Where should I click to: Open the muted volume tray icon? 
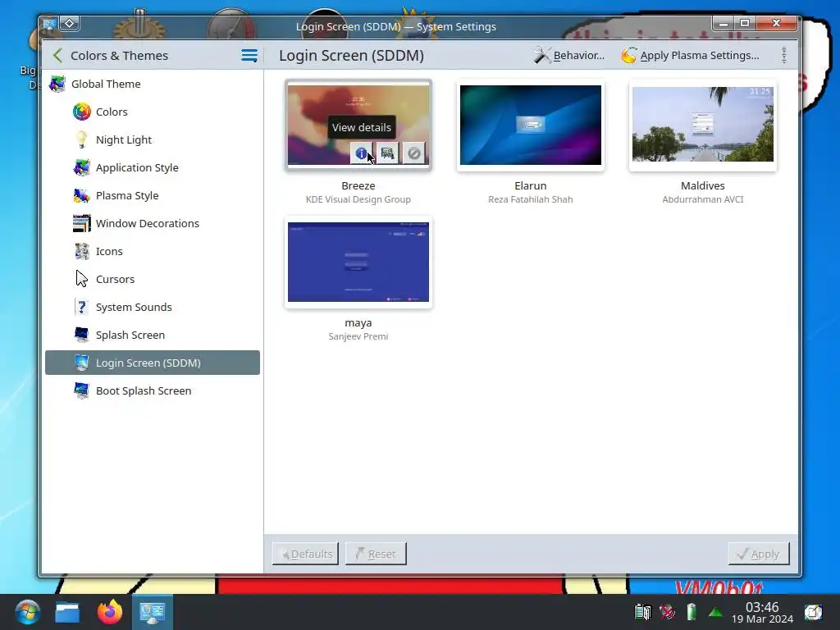(x=667, y=612)
